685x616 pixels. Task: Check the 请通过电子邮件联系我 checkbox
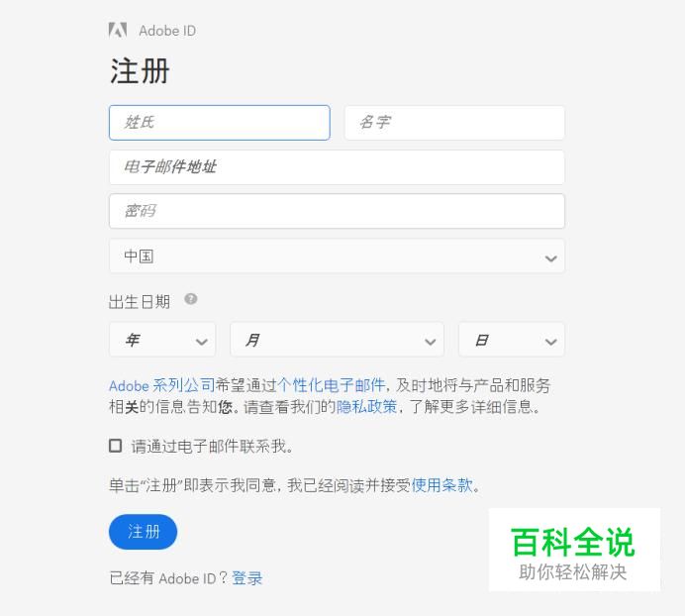pos(116,446)
